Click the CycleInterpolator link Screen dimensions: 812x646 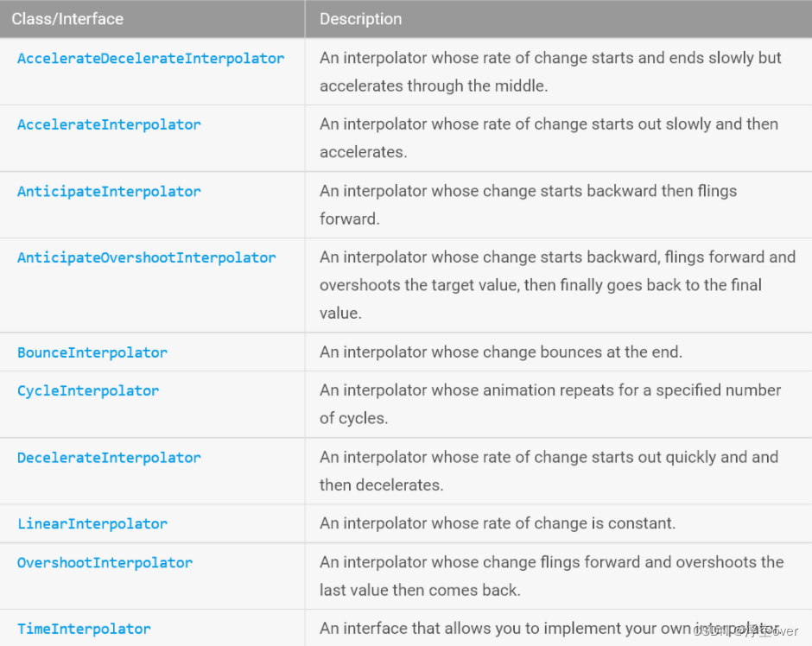[x=88, y=390]
